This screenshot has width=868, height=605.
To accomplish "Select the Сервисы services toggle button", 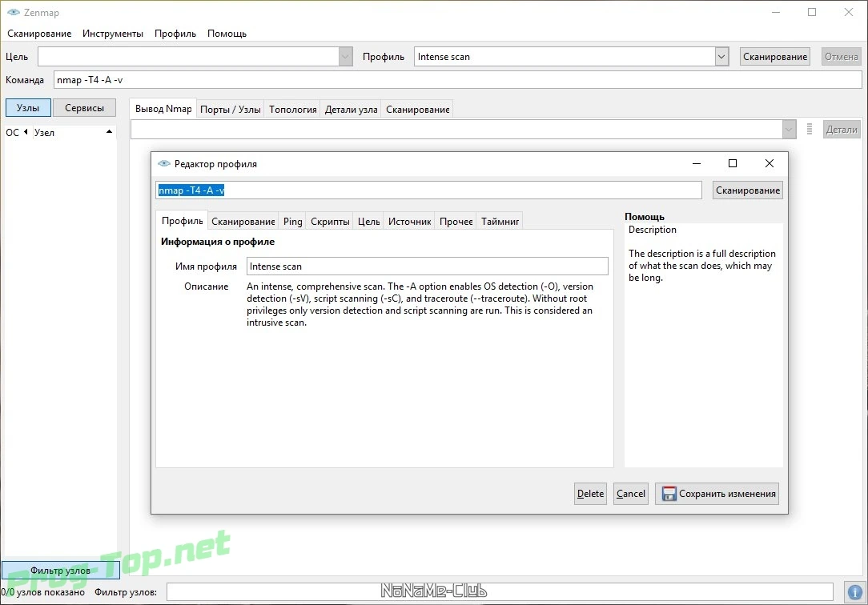I will click(x=84, y=108).
